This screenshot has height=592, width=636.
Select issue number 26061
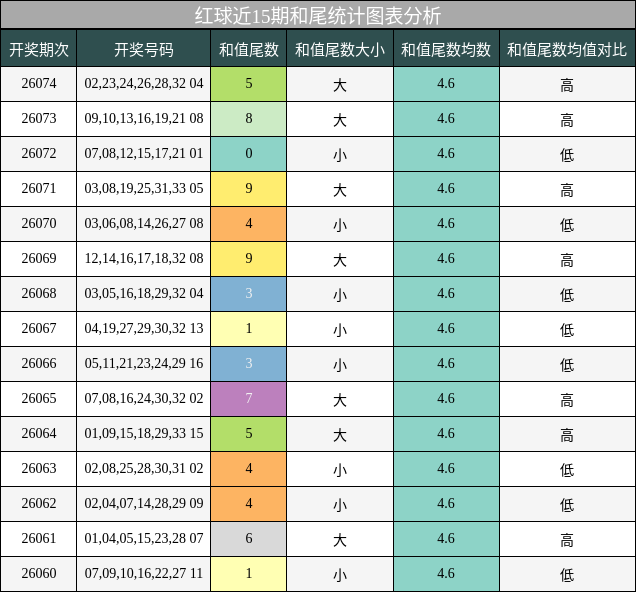pos(39,538)
